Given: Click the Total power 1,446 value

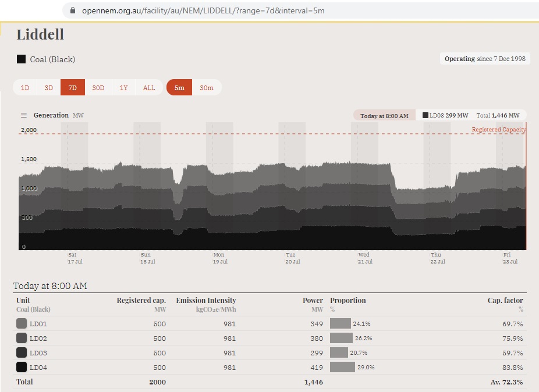Looking at the screenshot, I should [x=314, y=382].
